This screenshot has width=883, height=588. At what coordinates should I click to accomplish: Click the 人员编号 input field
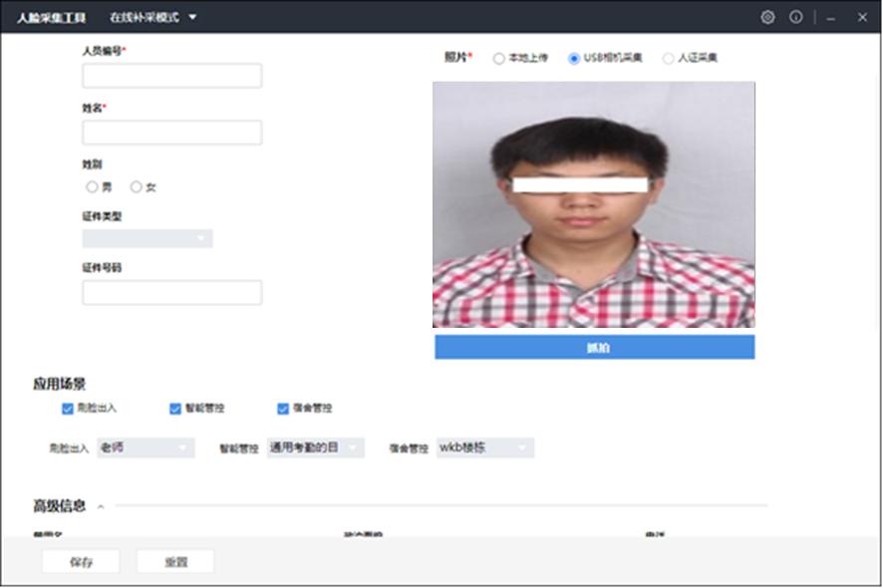171,75
